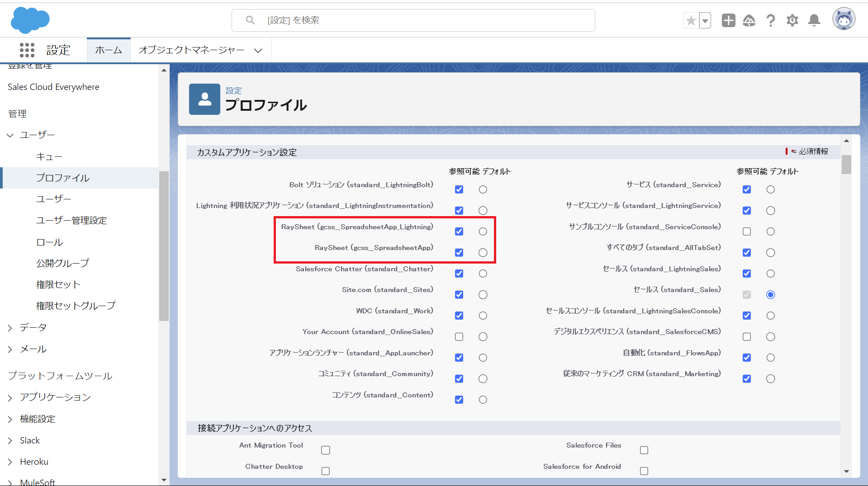Viewport: 868px width, 486px height.
Task: Expand the オブジェクトマネージャー tab dropdown chevron
Action: (258, 51)
